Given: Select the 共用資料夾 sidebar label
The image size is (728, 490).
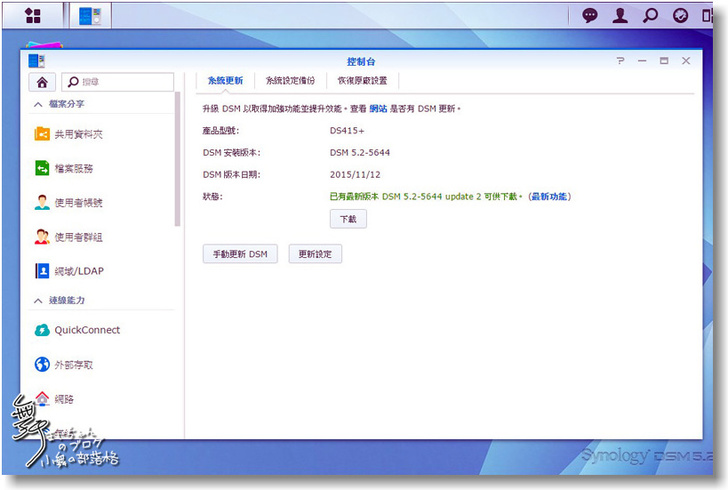Looking at the screenshot, I should tap(78, 134).
